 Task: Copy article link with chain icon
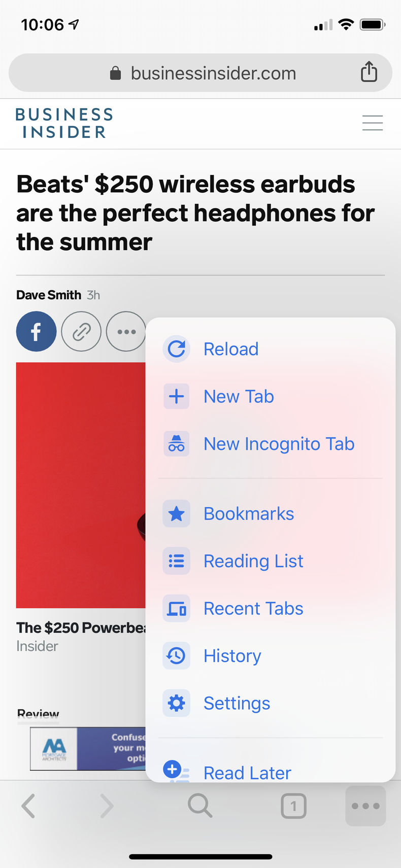pos(81,332)
